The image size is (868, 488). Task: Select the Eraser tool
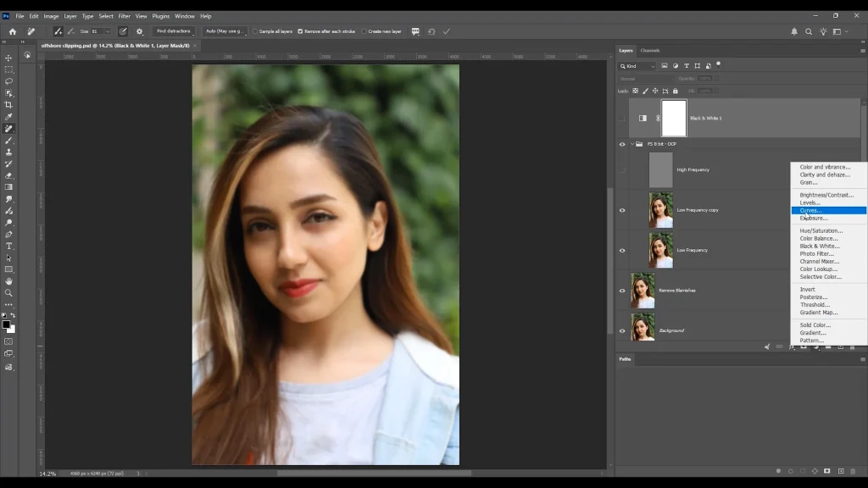click(8, 175)
